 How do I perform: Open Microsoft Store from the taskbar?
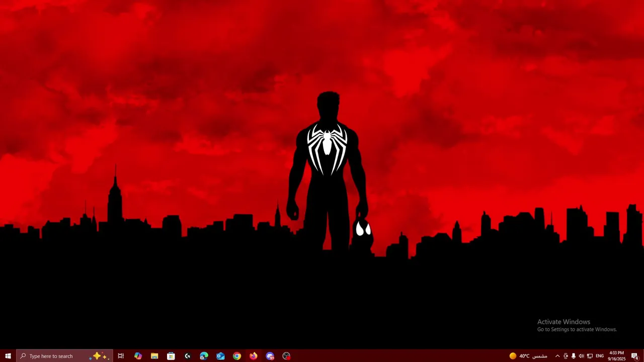click(171, 356)
